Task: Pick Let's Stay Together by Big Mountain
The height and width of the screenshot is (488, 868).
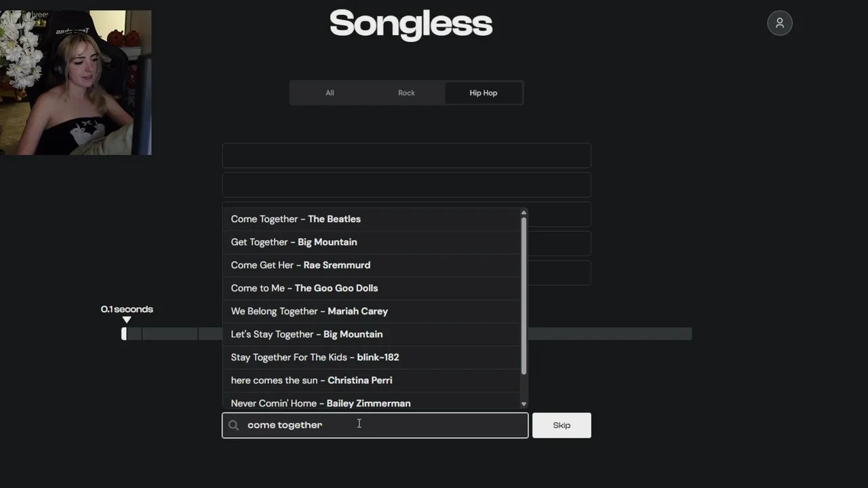Action: [x=307, y=334]
